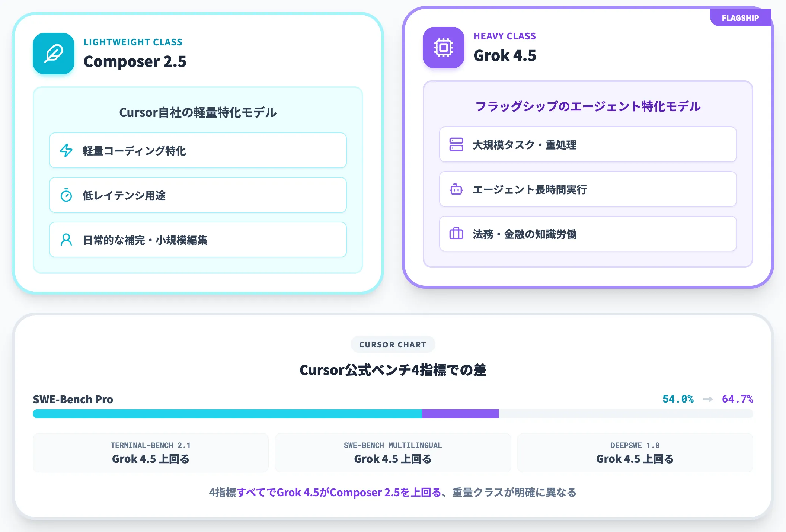Click the Grok 4.5 card title
Screen dimensions: 786x532
click(x=505, y=55)
